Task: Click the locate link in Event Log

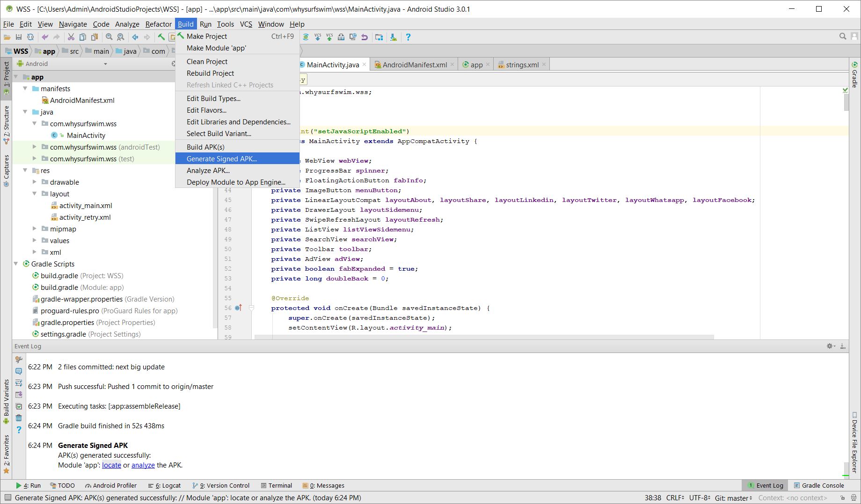Action: pyautogui.click(x=111, y=465)
